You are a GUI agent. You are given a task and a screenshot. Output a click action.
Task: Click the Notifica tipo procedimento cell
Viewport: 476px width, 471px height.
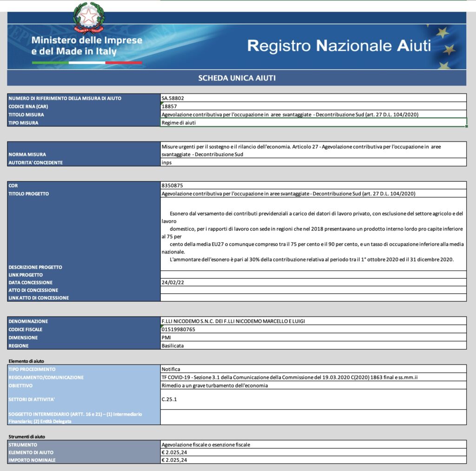coord(313,369)
